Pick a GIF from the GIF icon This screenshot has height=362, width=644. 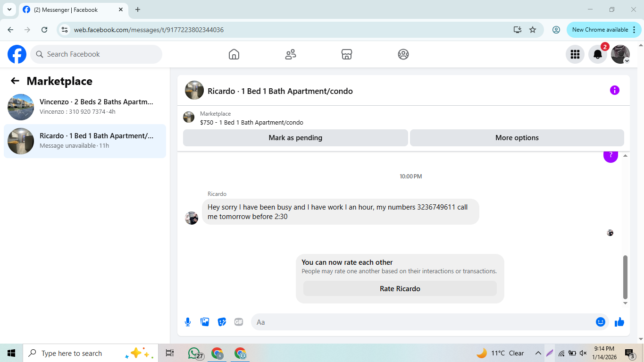[x=239, y=322]
